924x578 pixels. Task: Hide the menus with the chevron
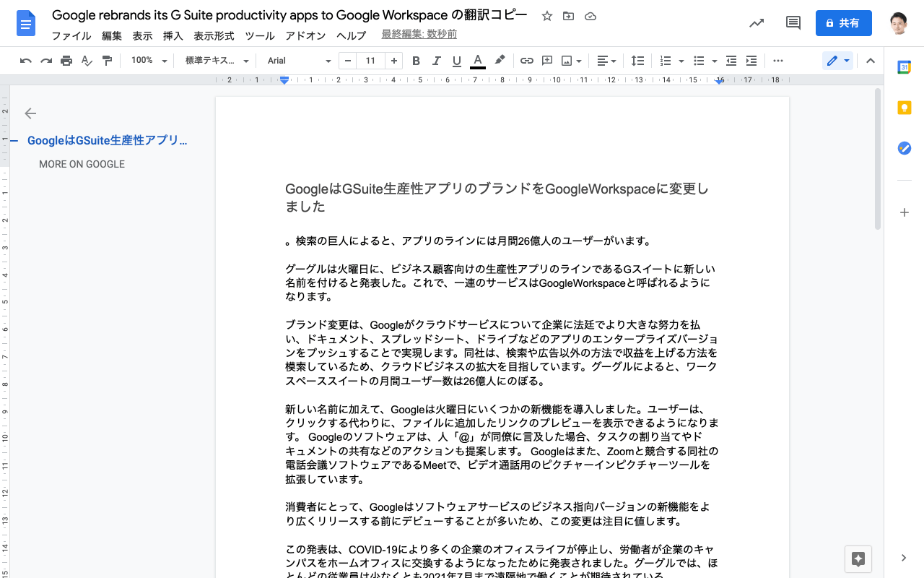coord(870,61)
